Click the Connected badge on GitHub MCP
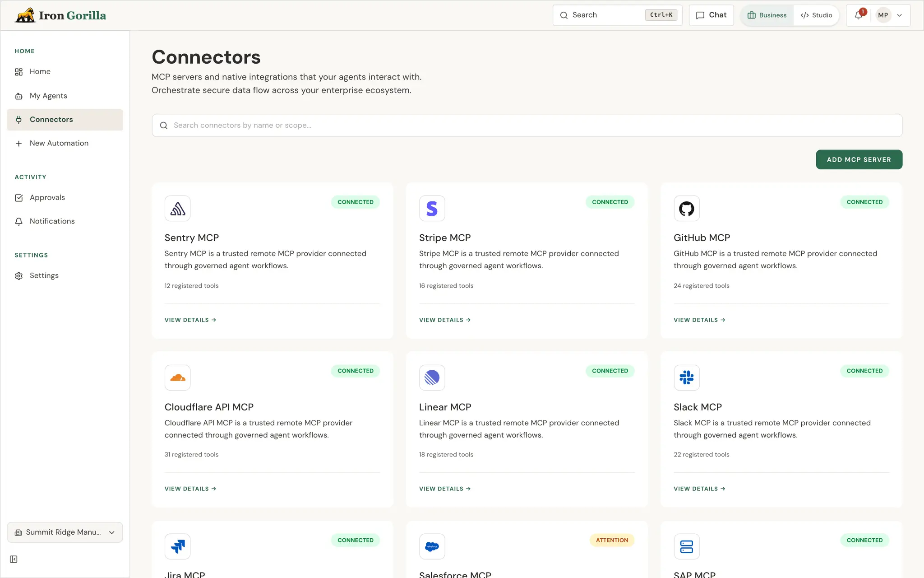 tap(864, 202)
